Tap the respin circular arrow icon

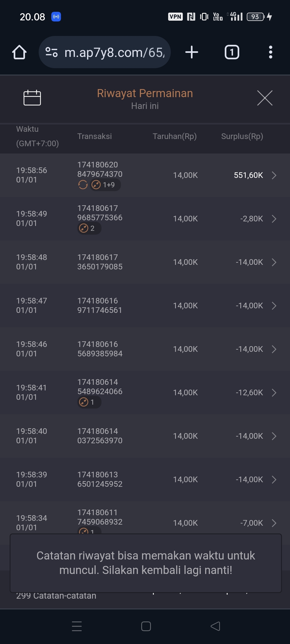click(83, 185)
